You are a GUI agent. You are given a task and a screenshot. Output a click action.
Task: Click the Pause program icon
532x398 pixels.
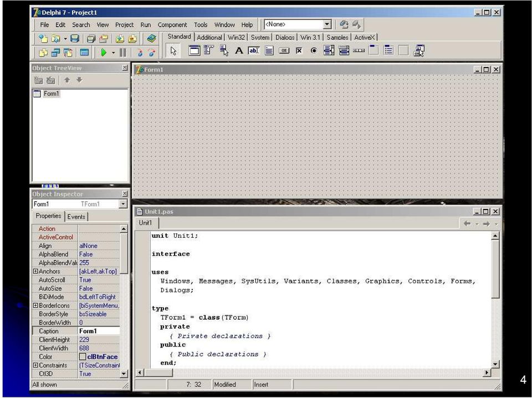(123, 53)
